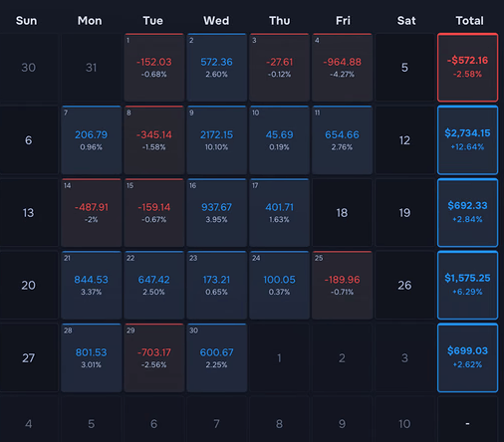Select empty Sunday 6 cell

point(29,140)
